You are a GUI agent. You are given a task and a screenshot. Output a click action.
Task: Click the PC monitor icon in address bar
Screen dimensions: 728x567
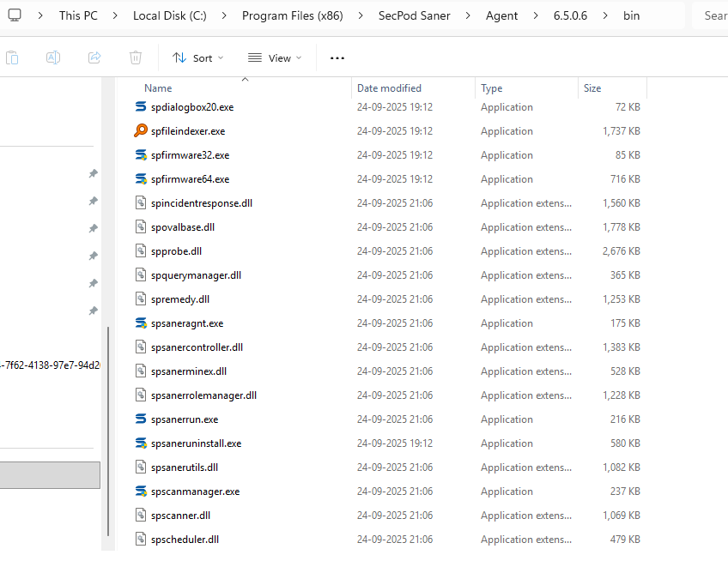[15, 15]
